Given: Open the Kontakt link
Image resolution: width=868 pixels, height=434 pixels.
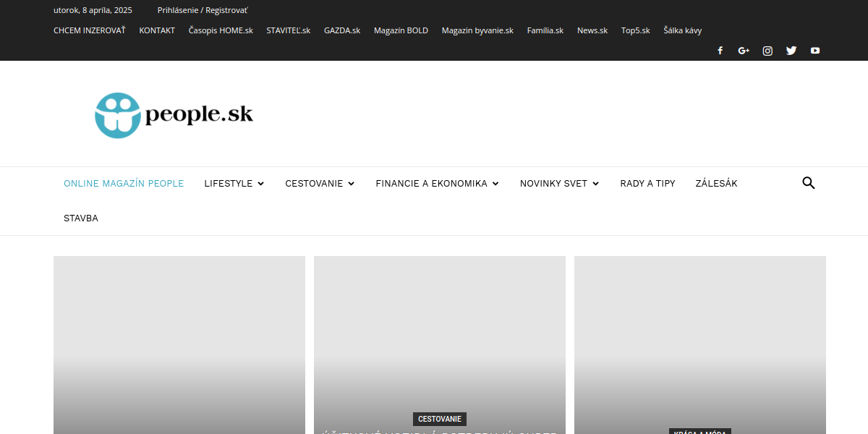Looking at the screenshot, I should tap(157, 30).
